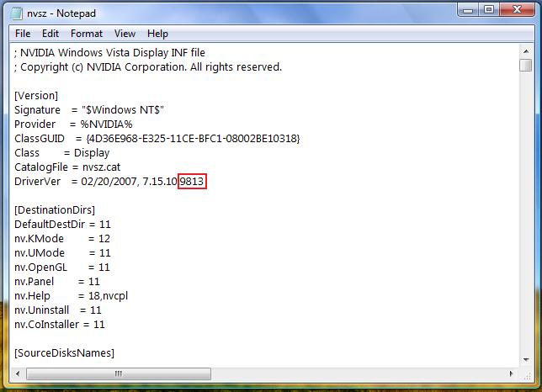Click the Notepad icon in title bar

click(16, 13)
